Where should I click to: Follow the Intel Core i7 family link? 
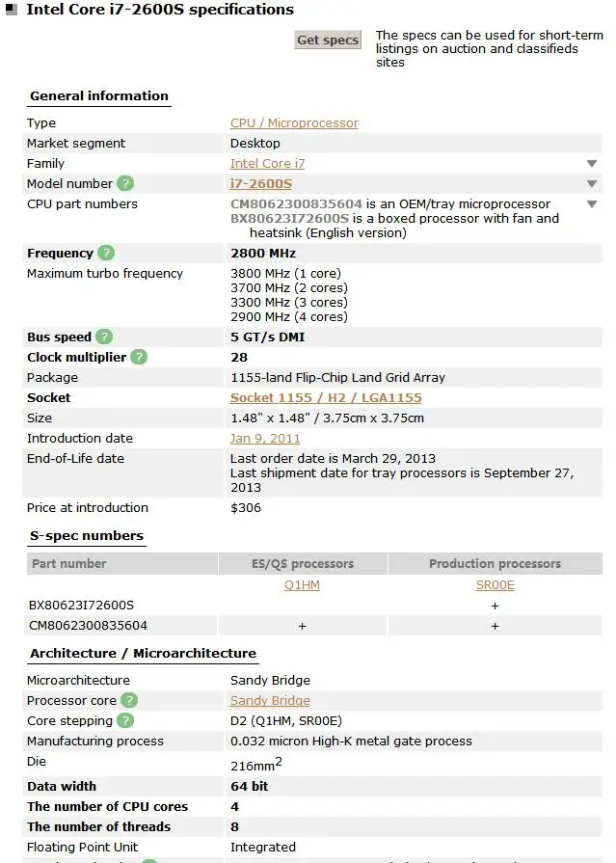(267, 164)
